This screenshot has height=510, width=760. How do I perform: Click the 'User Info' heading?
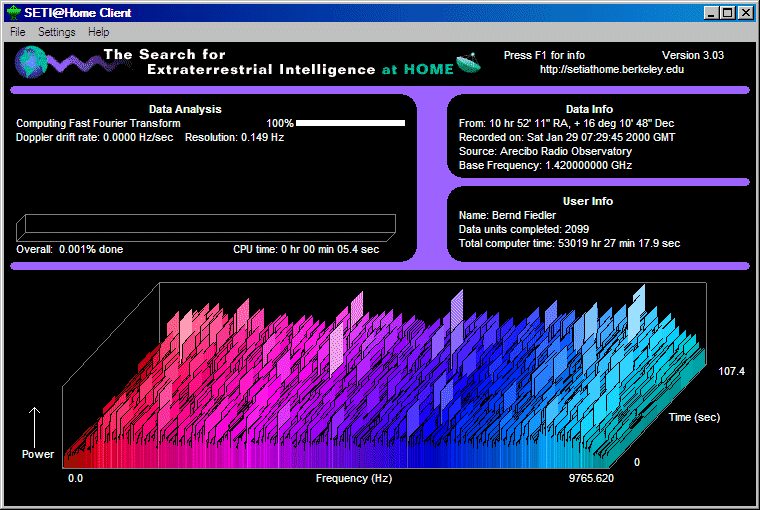coord(588,201)
